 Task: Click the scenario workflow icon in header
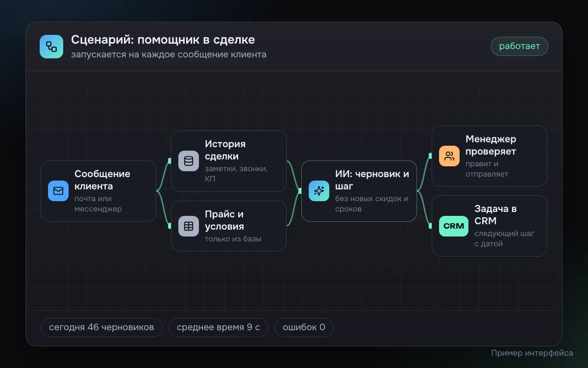click(51, 47)
